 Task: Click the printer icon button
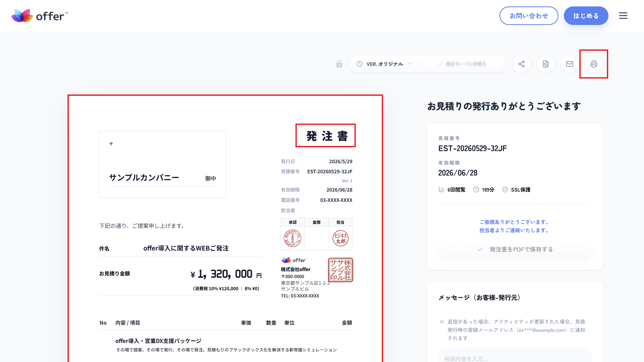point(594,64)
